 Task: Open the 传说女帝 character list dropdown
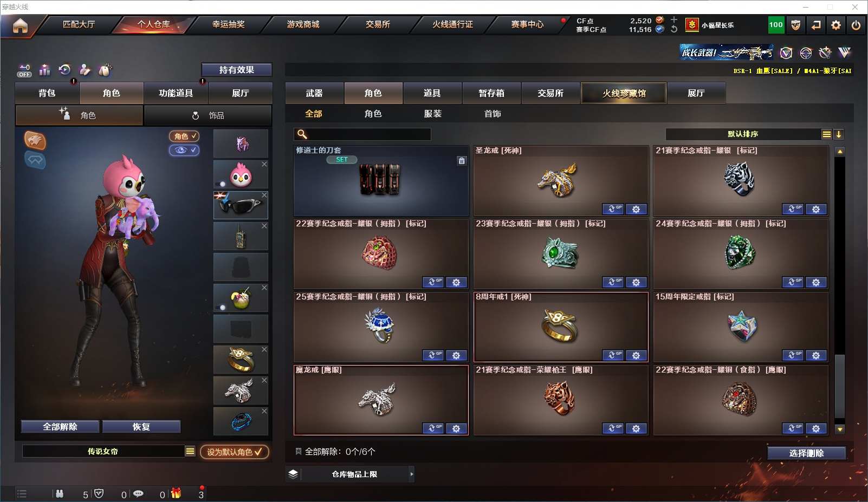click(190, 451)
